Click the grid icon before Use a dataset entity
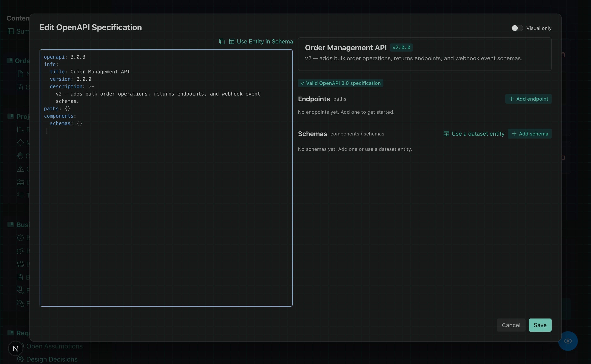 (446, 134)
